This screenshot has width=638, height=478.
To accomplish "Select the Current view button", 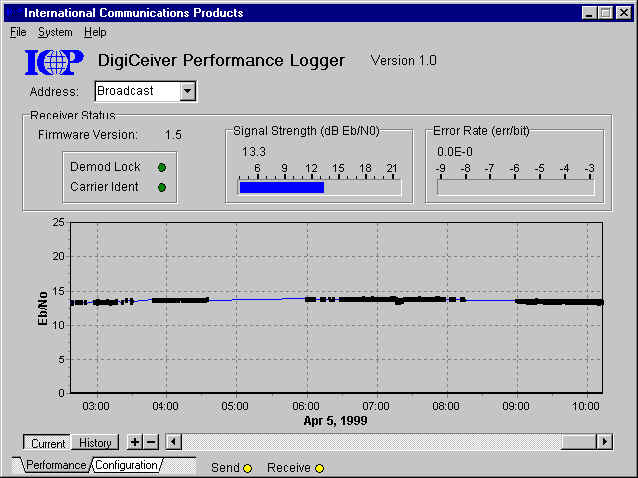I will coord(47,443).
